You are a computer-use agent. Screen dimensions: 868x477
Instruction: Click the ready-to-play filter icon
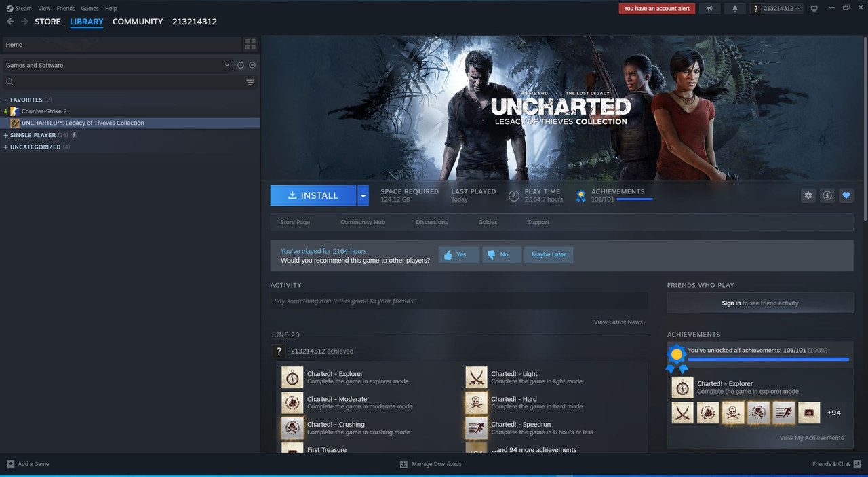coord(252,65)
